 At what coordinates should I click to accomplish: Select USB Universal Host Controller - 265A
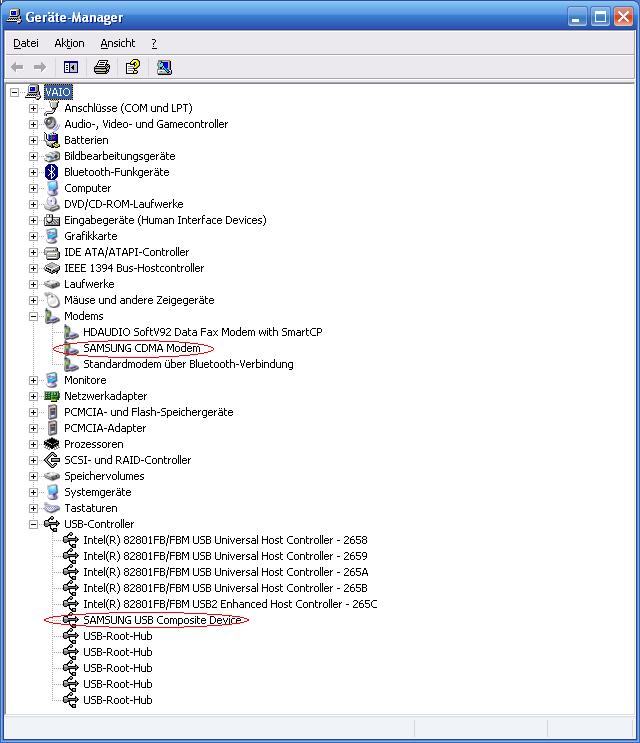pyautogui.click(x=225, y=572)
